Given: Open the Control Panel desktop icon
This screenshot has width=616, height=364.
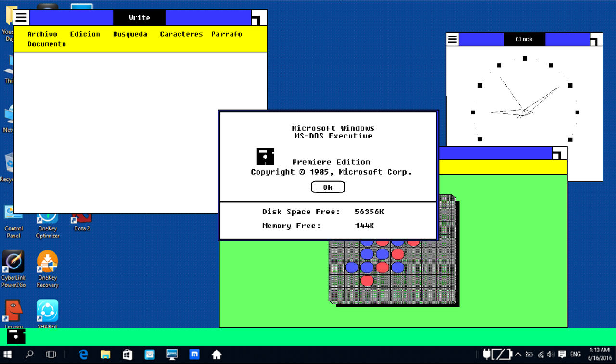Looking at the screenshot, I should click(13, 222).
